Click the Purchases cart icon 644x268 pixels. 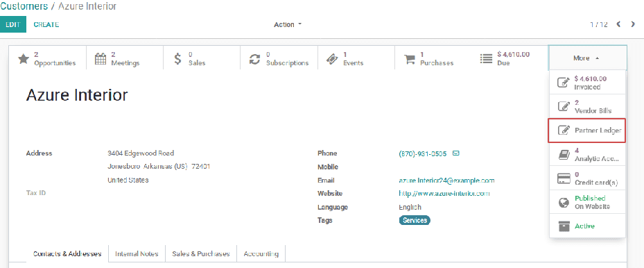coord(410,59)
